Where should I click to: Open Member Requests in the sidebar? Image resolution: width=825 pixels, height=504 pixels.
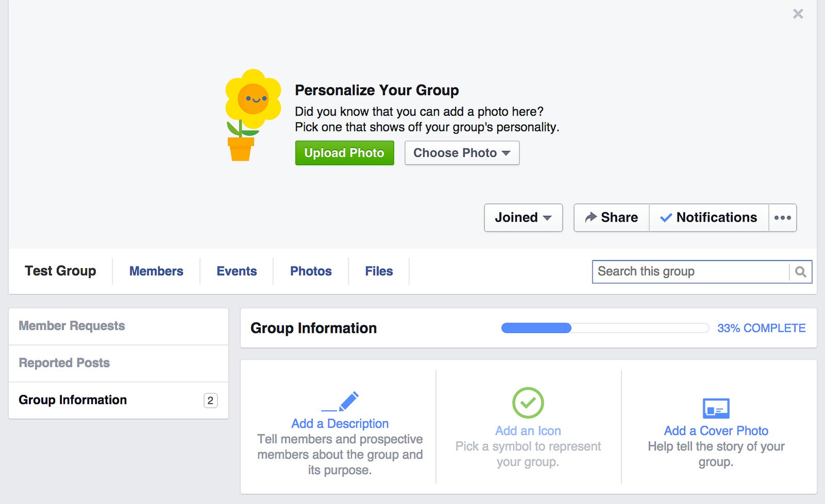tap(119, 326)
